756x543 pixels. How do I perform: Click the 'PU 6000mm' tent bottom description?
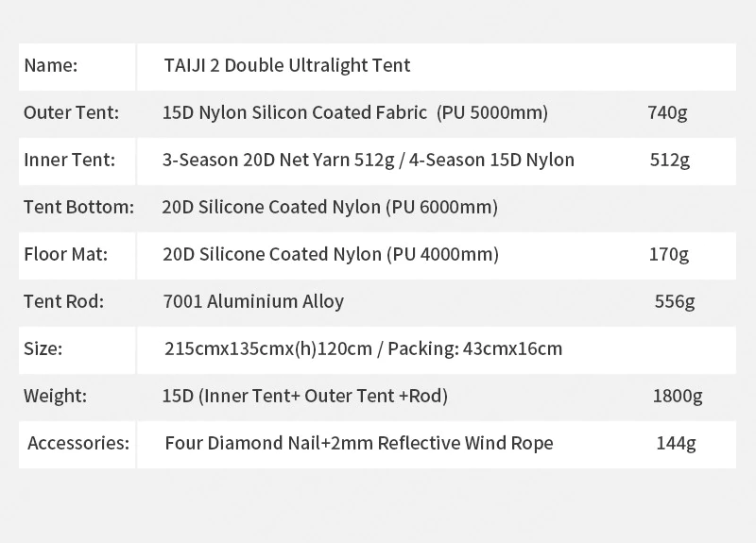(441, 207)
